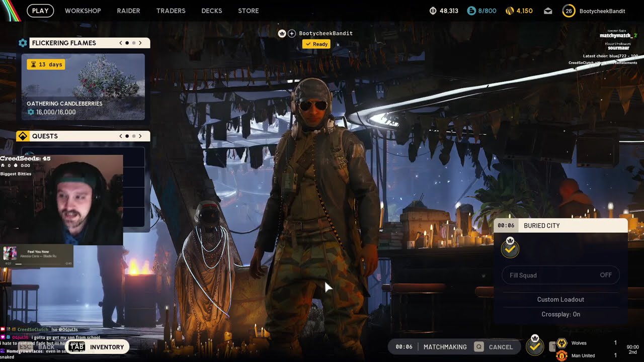Open the STORE tab
644x362 pixels.
click(249, 11)
